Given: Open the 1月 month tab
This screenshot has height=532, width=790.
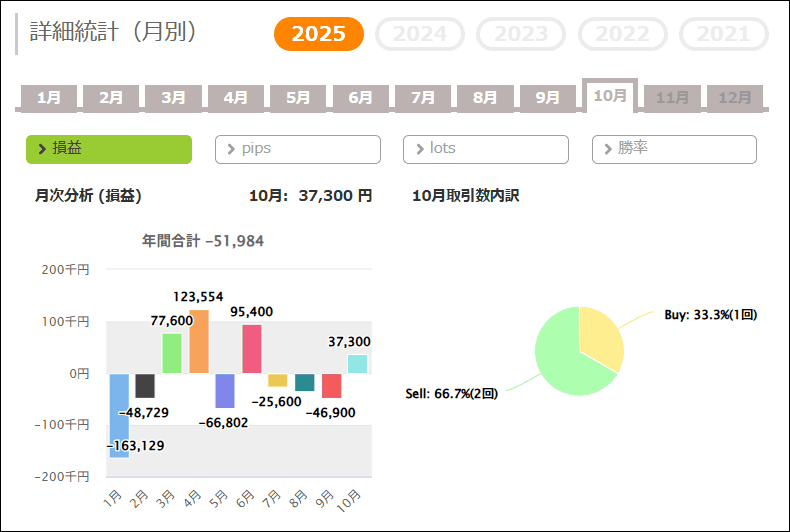Looking at the screenshot, I should 49,97.
